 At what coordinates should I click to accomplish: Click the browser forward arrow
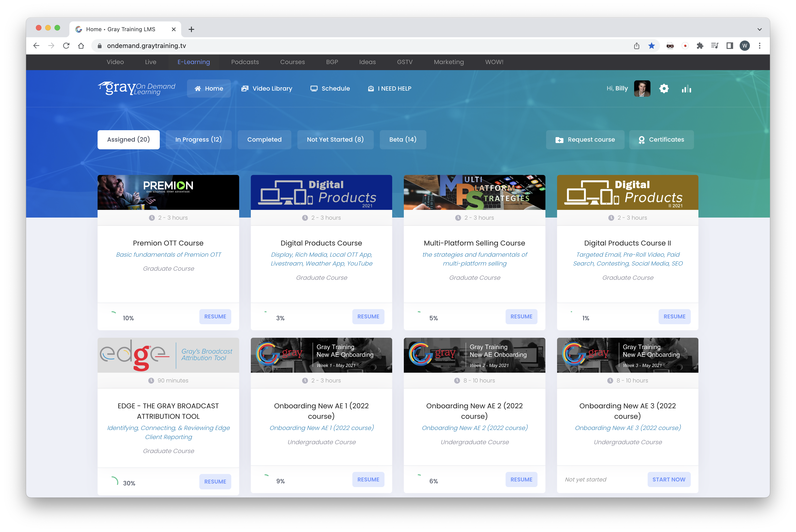51,46
